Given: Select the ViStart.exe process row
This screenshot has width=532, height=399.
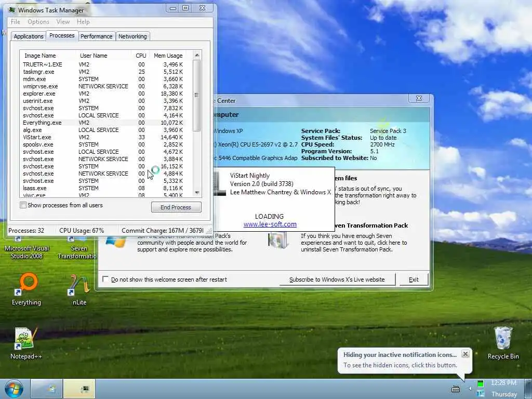Looking at the screenshot, I should pos(103,137).
